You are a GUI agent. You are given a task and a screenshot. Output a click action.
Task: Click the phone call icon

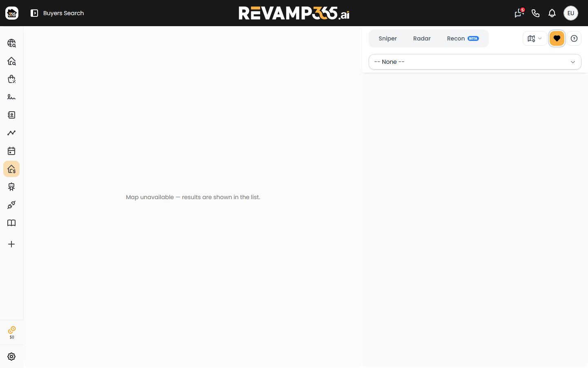536,13
